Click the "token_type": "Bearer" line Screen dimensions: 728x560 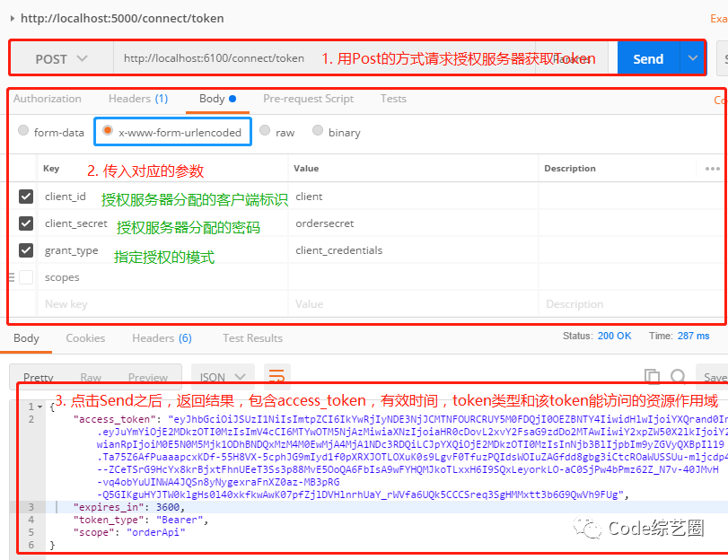point(141,520)
